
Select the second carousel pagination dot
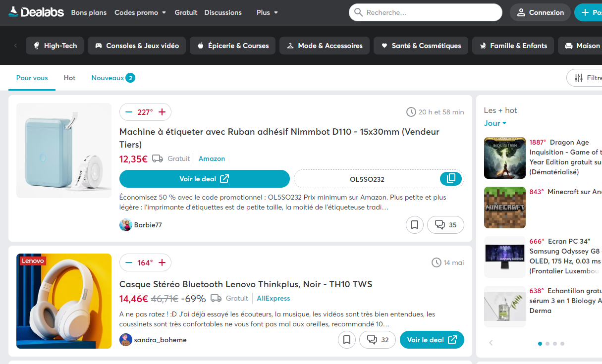click(x=547, y=343)
